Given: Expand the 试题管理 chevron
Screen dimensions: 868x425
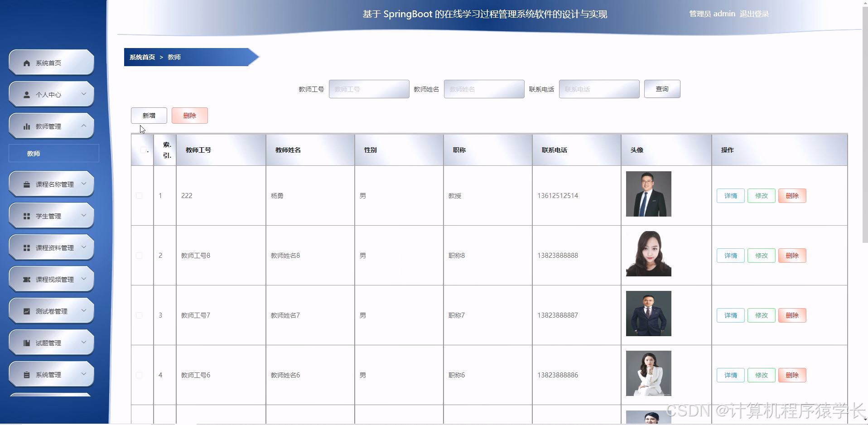Looking at the screenshot, I should coord(84,343).
